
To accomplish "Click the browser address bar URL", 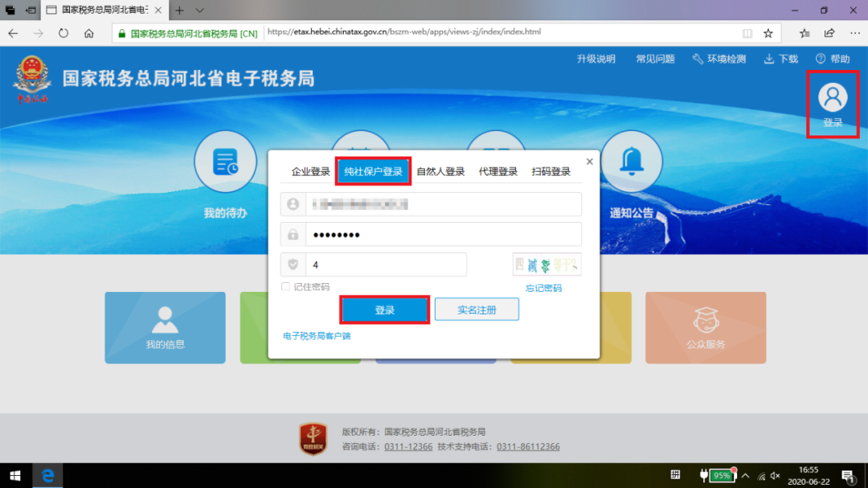I will coord(404,32).
